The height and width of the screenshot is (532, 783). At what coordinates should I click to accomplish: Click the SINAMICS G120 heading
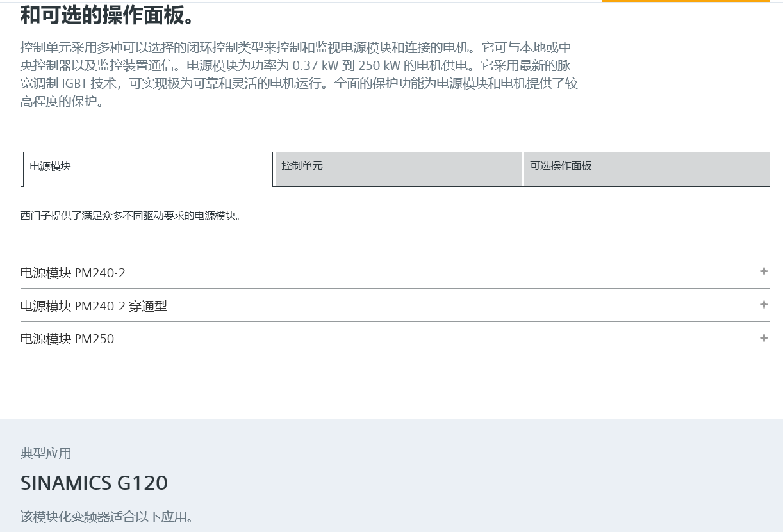94,483
